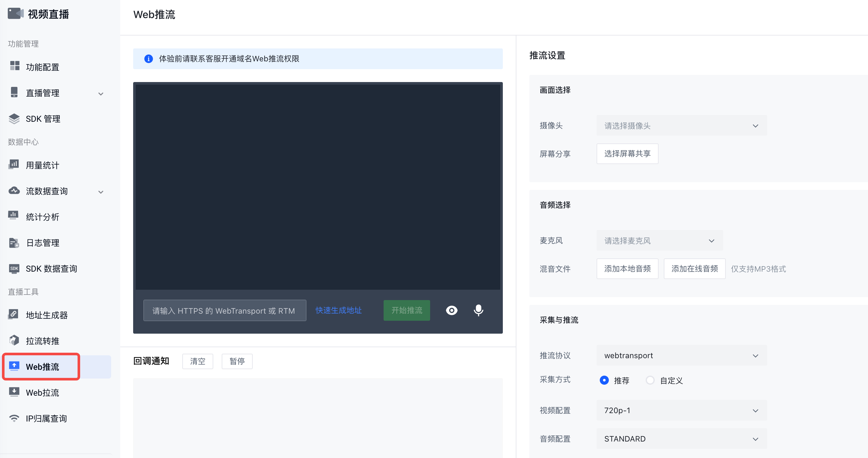Click the 快速生成地址 link
The width and height of the screenshot is (868, 458).
pyautogui.click(x=338, y=310)
